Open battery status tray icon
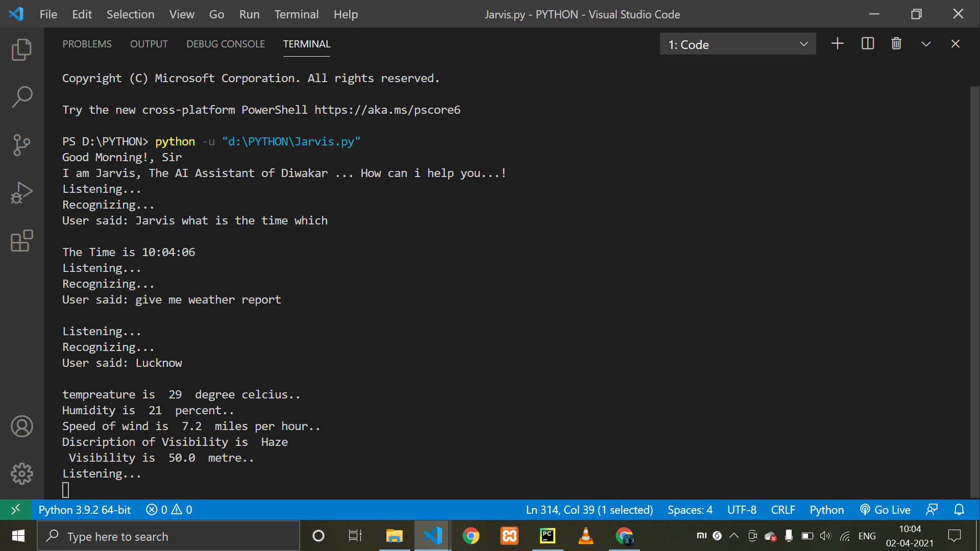 (807, 536)
